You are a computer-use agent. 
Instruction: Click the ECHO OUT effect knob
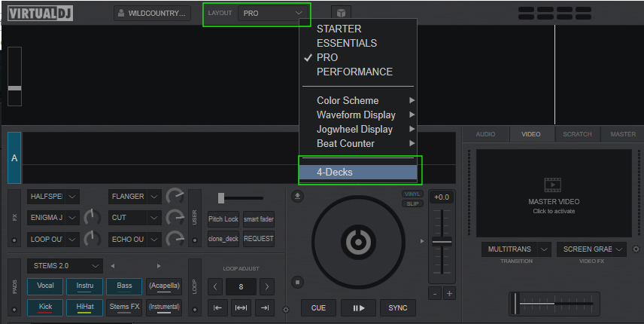tap(175, 239)
